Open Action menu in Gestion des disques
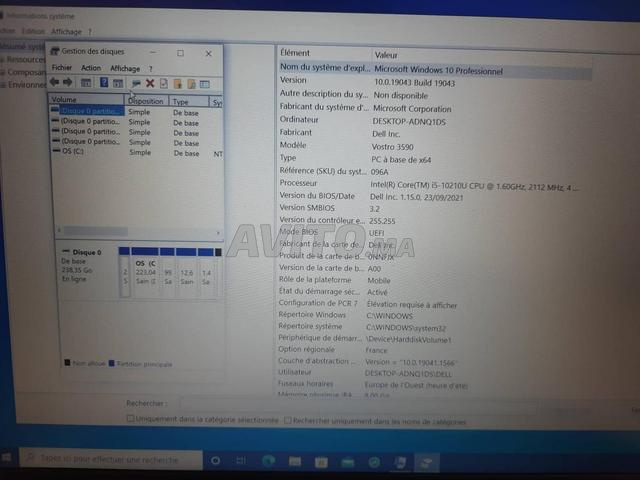 [x=91, y=68]
